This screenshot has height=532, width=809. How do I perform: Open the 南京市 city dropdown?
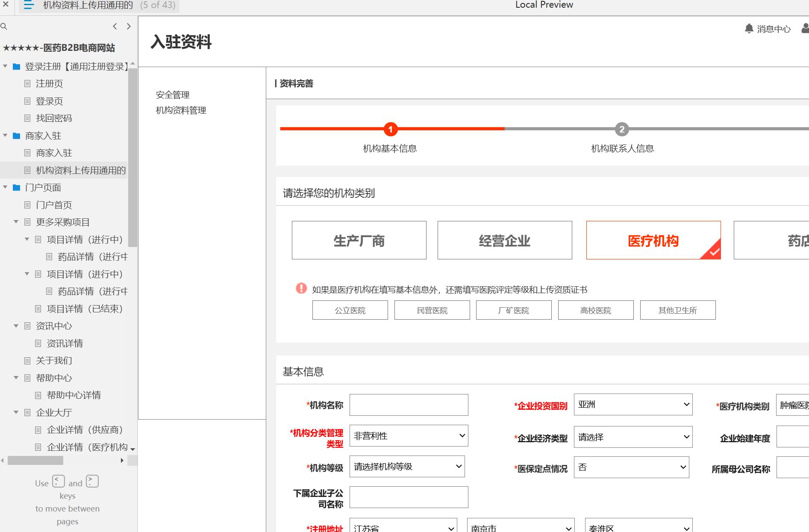click(521, 526)
